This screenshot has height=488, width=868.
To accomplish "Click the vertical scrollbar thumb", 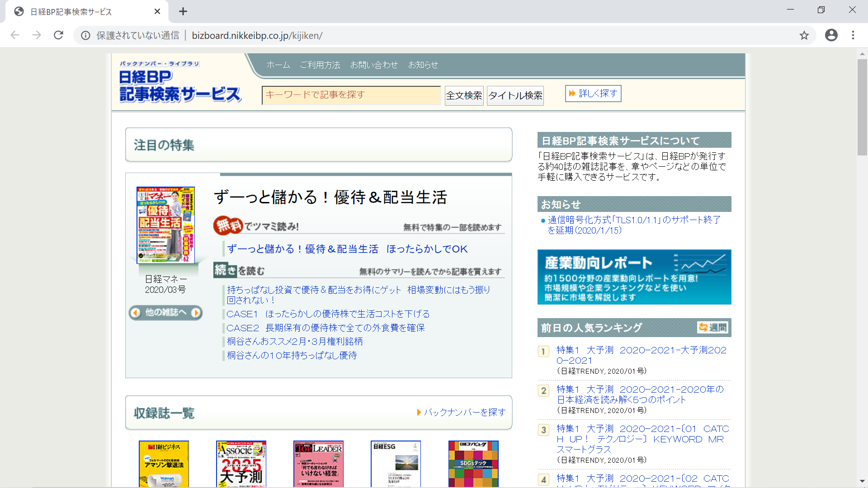I will (x=862, y=107).
